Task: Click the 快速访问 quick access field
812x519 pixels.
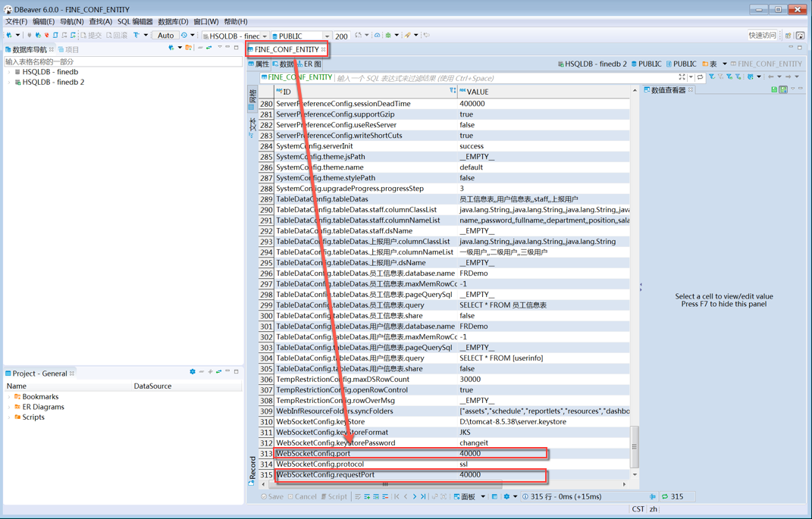Action: [x=762, y=36]
